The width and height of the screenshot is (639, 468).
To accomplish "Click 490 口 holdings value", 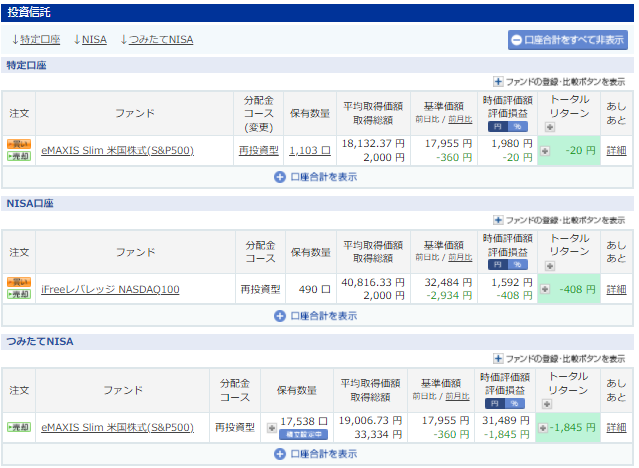I will click(314, 289).
